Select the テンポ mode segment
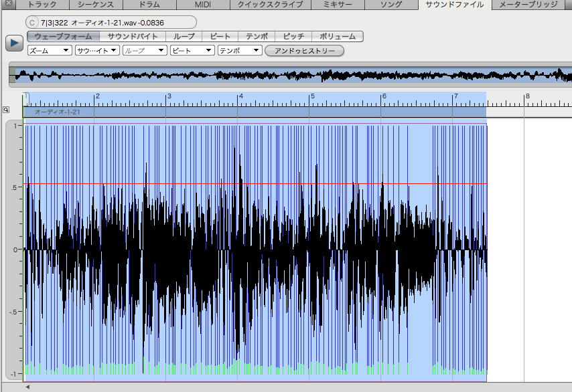 [x=257, y=36]
